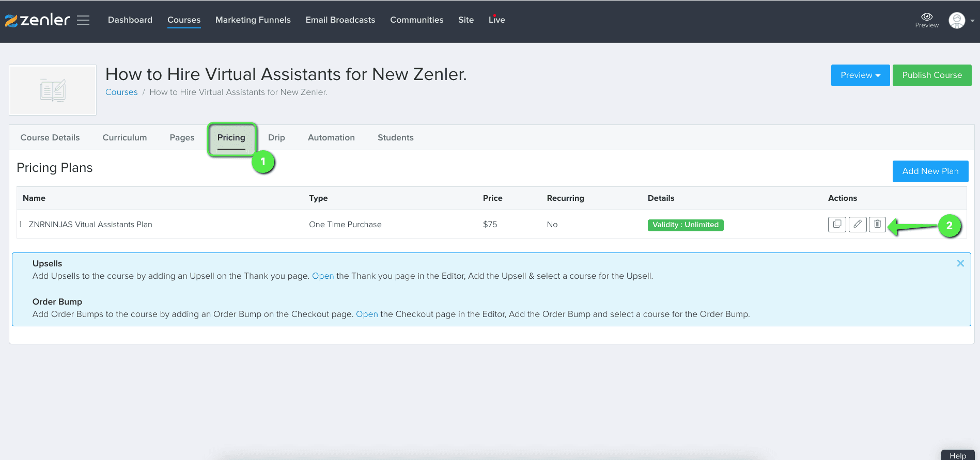Open Marketing Funnels in the top menu
The height and width of the screenshot is (460, 980).
click(253, 20)
